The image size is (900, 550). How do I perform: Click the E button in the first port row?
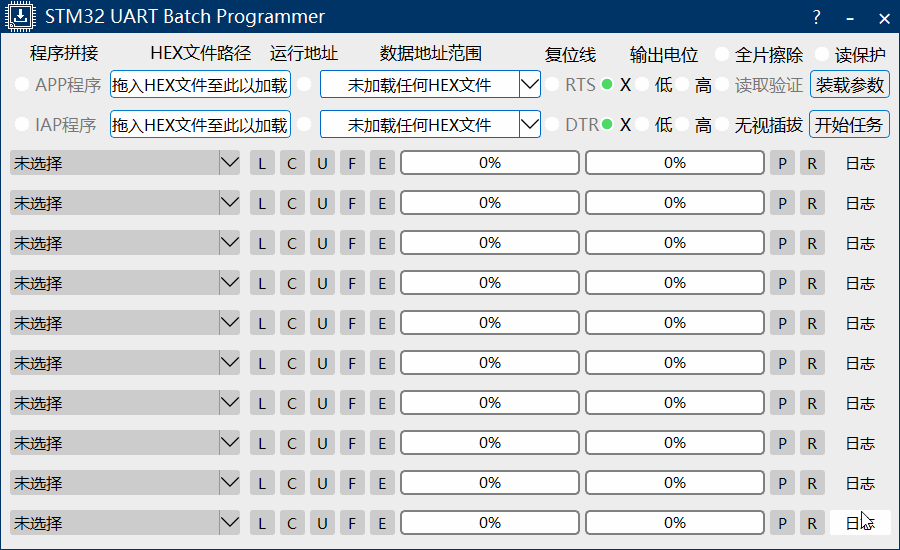tap(382, 163)
